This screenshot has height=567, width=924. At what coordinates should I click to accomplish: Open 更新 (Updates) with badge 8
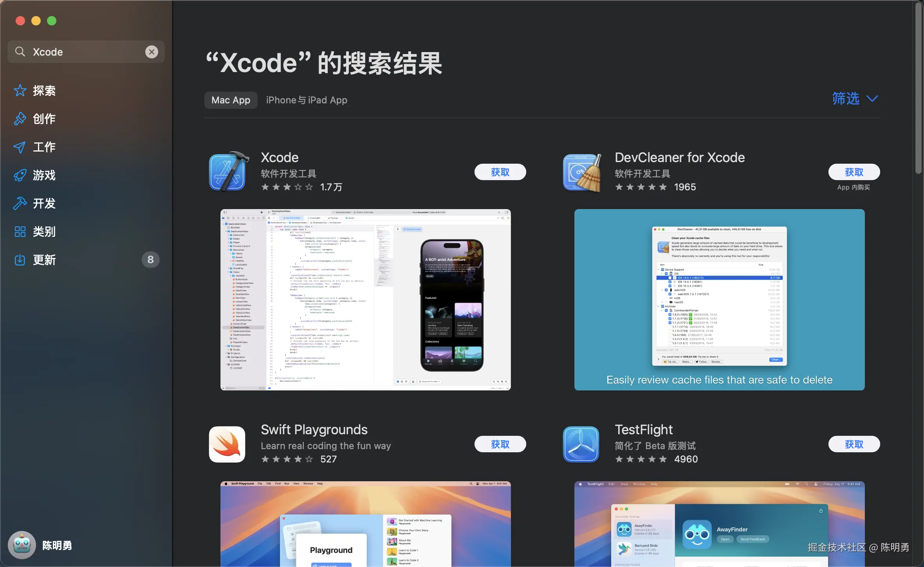[43, 260]
